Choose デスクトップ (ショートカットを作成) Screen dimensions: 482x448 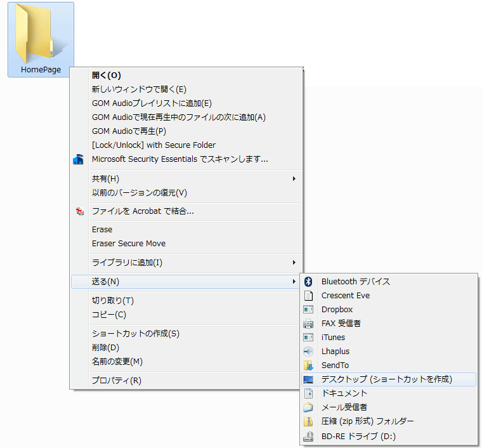tap(389, 379)
